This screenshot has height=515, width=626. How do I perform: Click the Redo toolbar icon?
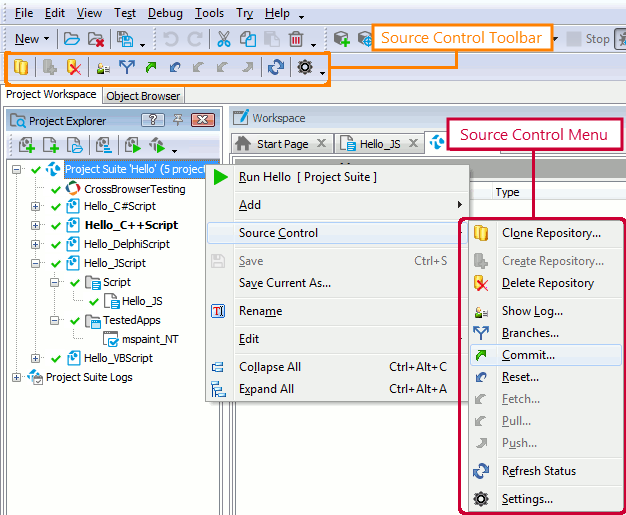[195, 39]
